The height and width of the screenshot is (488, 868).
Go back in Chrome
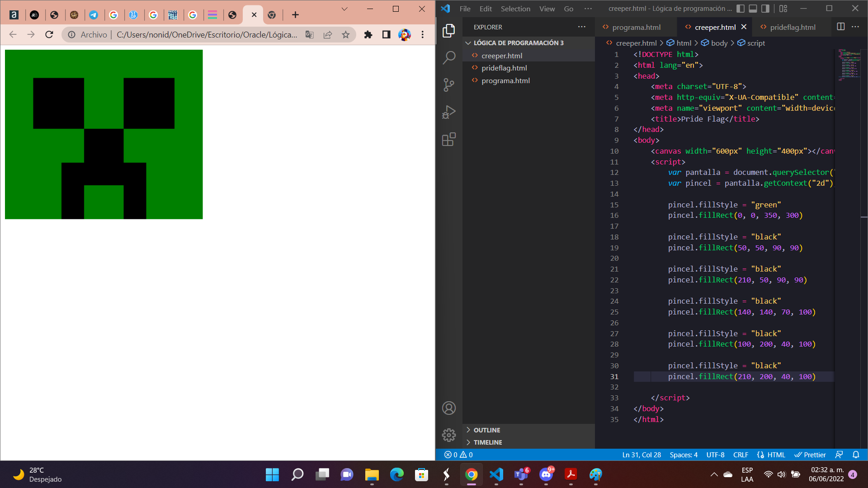[13, 34]
